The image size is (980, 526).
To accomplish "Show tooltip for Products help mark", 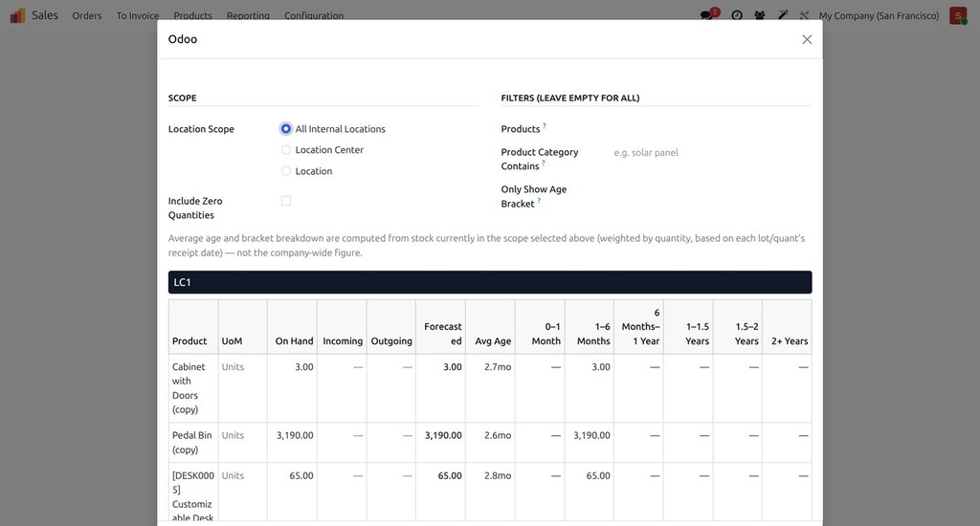I will 545,125.
